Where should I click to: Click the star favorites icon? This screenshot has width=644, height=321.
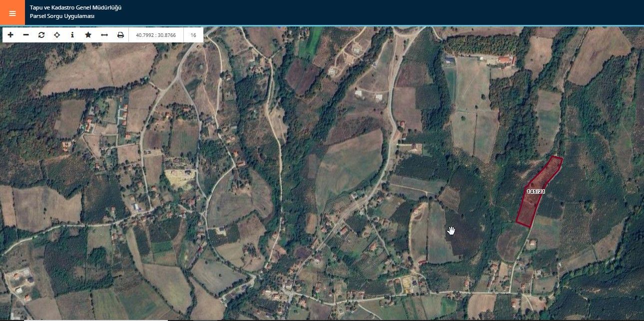click(x=88, y=35)
